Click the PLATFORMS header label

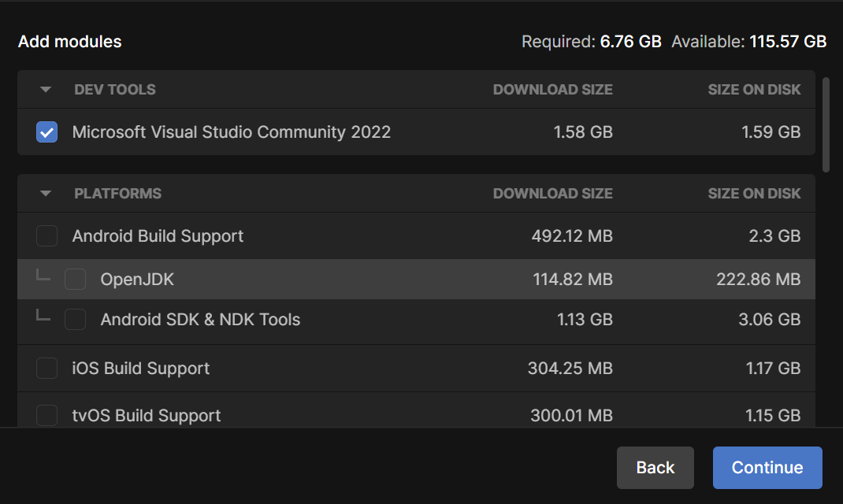(x=117, y=194)
